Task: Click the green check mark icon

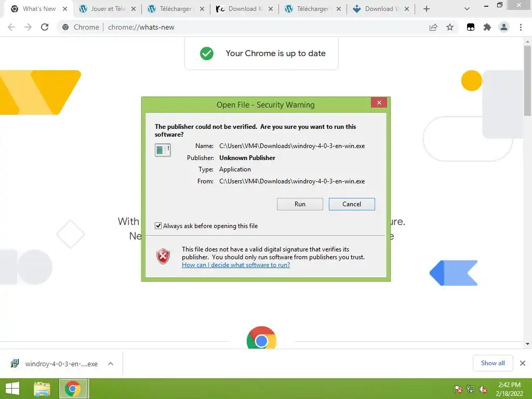Action: [207, 54]
